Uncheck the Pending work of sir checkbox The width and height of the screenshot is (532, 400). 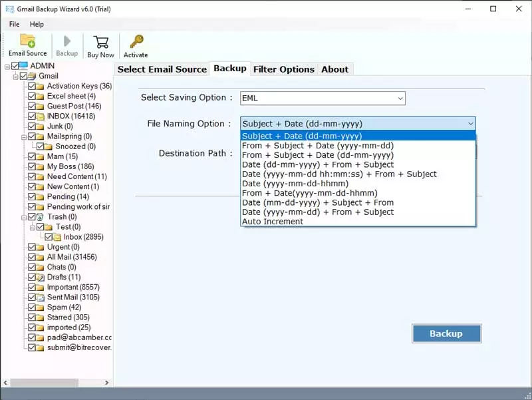(x=32, y=207)
